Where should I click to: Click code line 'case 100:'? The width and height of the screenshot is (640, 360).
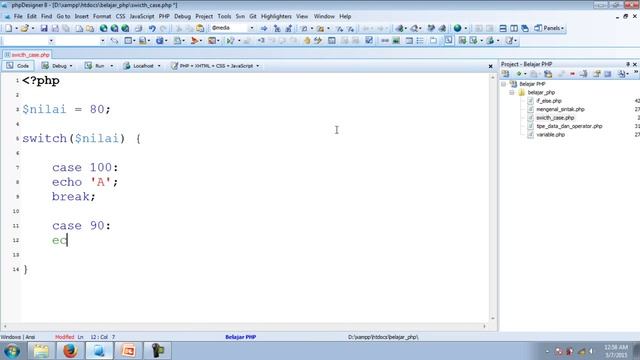coord(85,167)
